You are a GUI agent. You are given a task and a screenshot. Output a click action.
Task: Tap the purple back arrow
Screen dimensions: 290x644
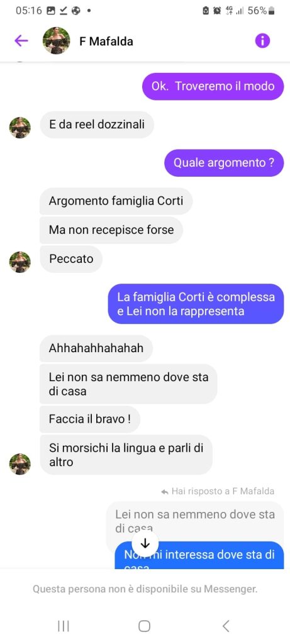point(21,41)
